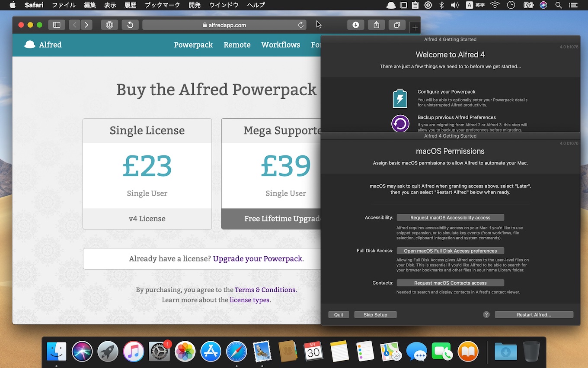Open license types link

249,300
